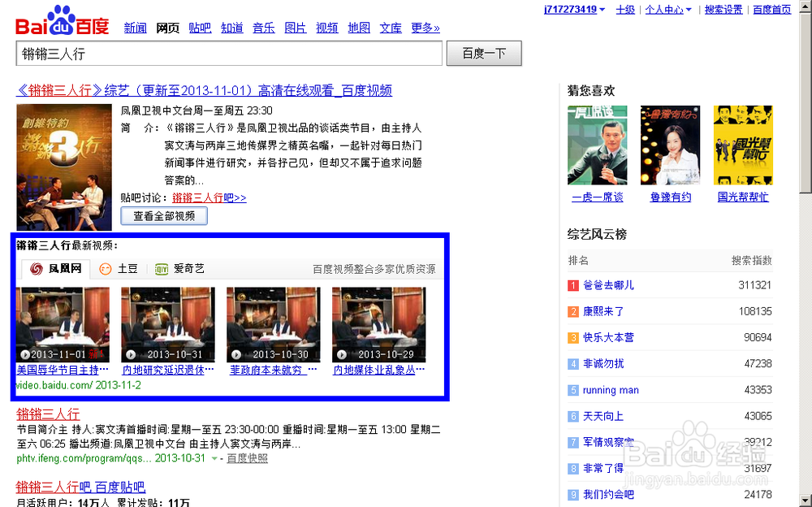Open the 锵锵三人行吧>> discussion link
Screen dimensions: 812x507
click(x=209, y=197)
